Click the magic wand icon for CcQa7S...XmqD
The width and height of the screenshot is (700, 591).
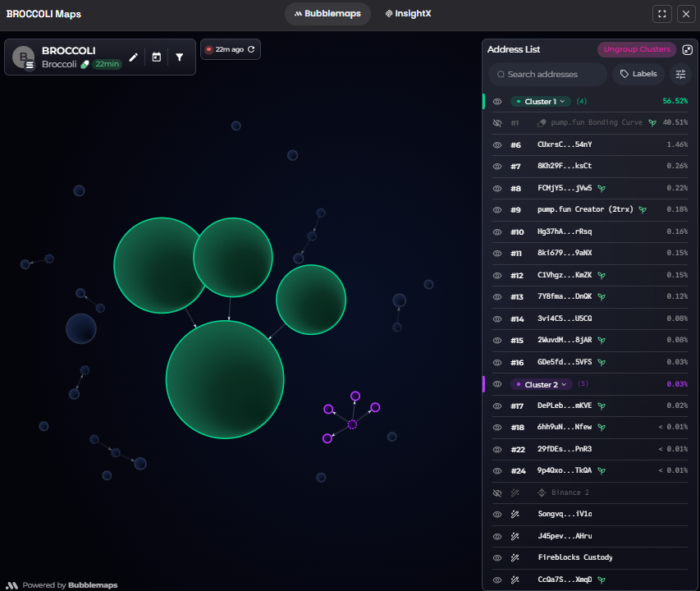click(515, 580)
